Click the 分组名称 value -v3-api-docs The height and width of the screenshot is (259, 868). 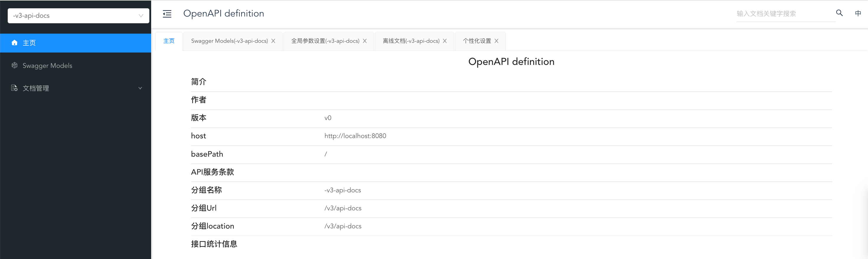coord(342,190)
